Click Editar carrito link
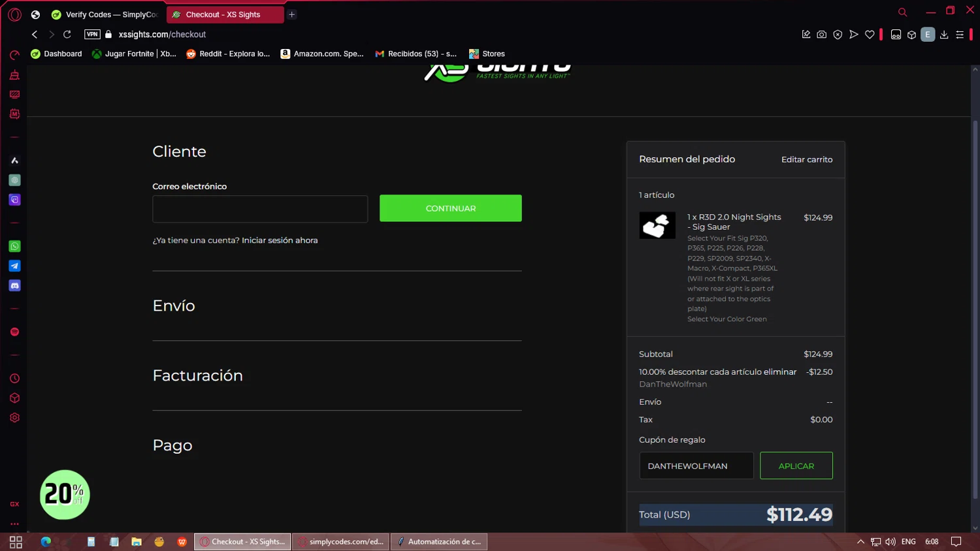 pos(807,159)
